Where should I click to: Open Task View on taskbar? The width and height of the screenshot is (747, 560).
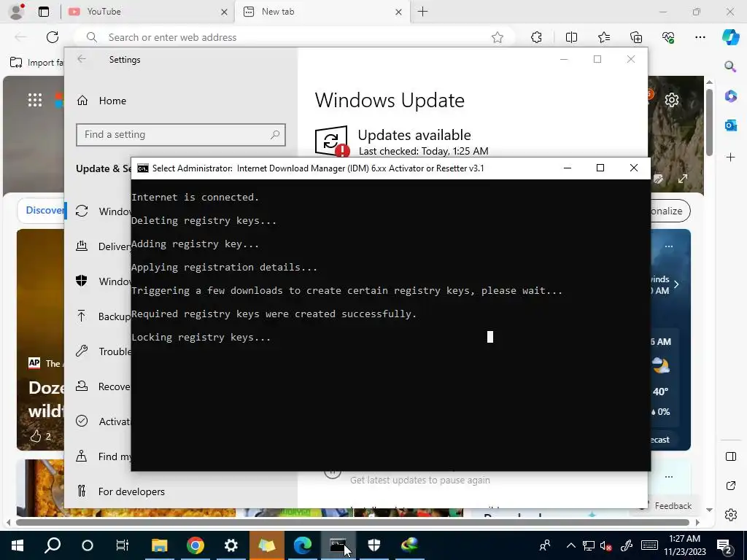[x=123, y=545]
